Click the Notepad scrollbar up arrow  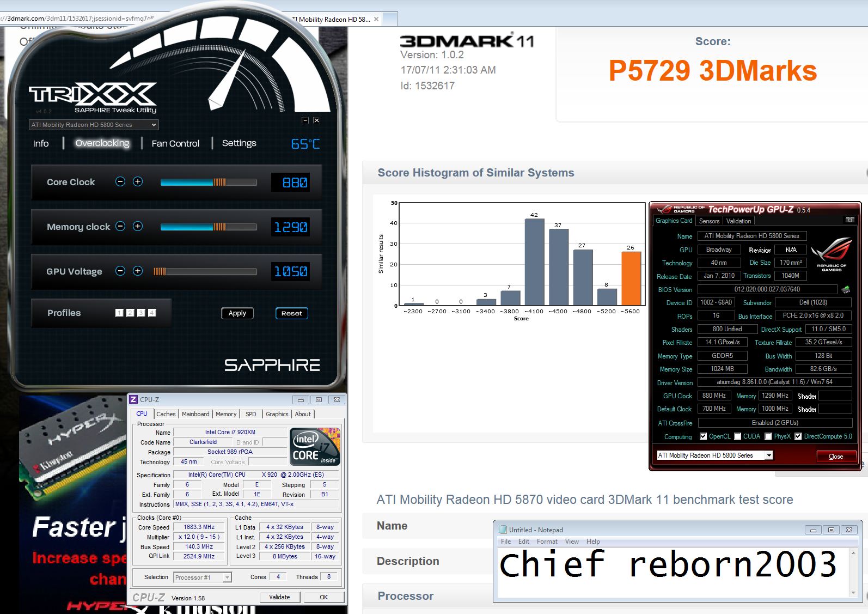click(x=853, y=554)
